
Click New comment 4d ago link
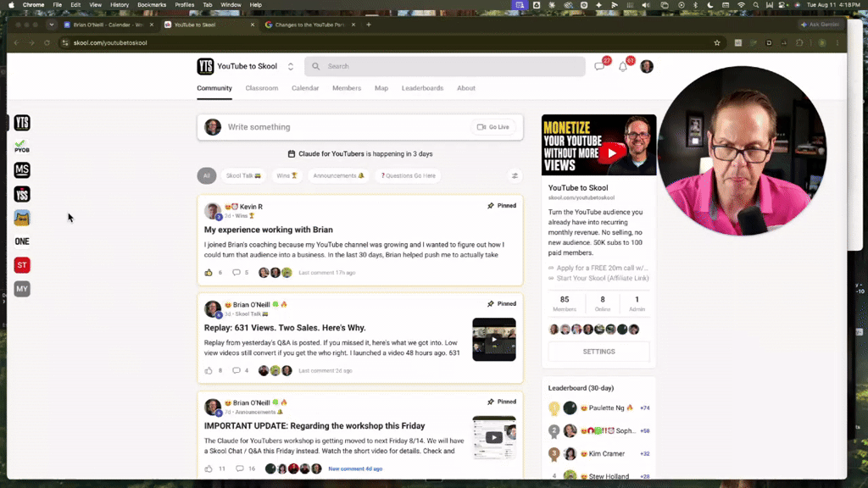coord(355,469)
